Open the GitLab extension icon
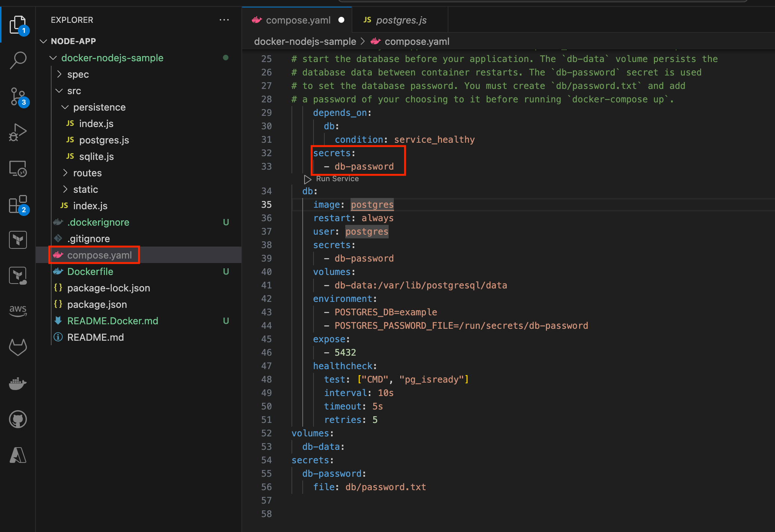 18,347
